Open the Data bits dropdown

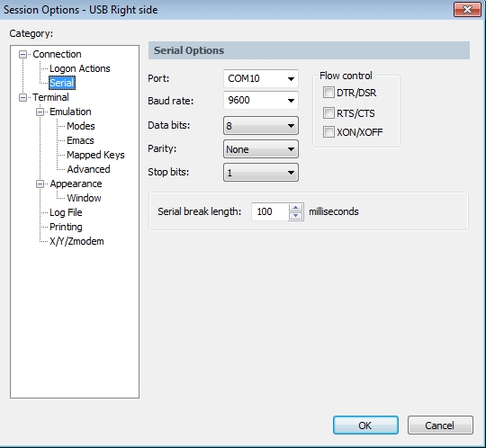pyautogui.click(x=261, y=126)
